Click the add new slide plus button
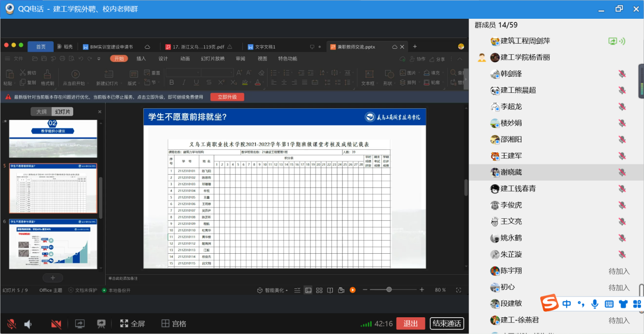The image size is (644, 334). tap(53, 278)
